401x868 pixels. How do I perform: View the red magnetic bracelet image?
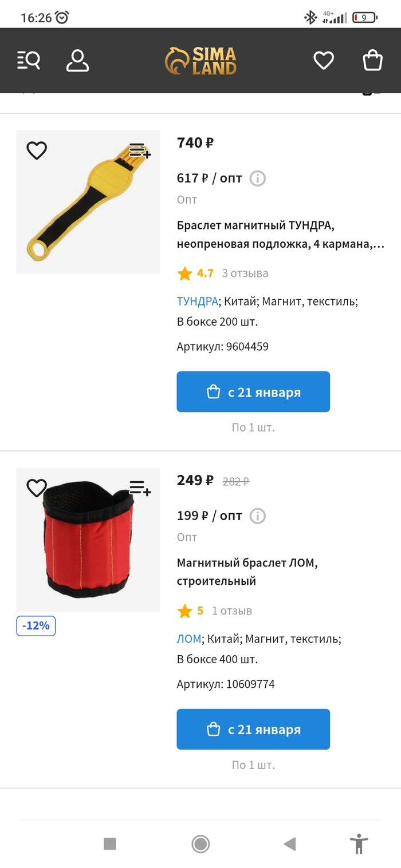coord(88,540)
